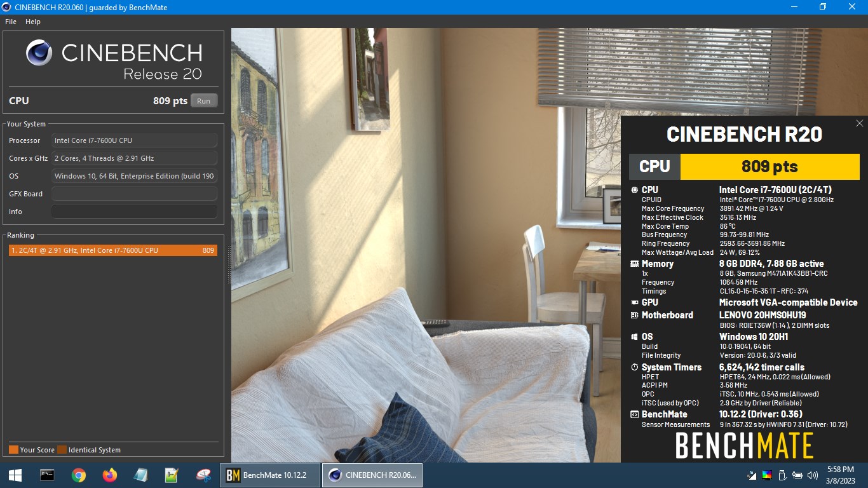The height and width of the screenshot is (488, 868).
Task: Click the Max Core Frequency value 3891.42 MHz
Action: click(x=751, y=208)
